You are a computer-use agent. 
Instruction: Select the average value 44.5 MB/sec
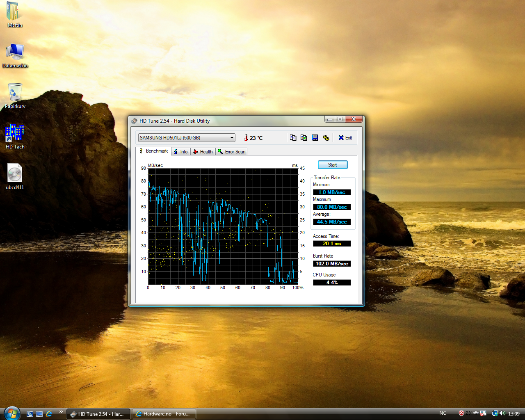[x=332, y=222]
